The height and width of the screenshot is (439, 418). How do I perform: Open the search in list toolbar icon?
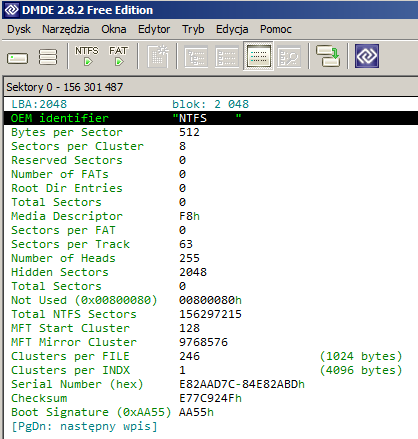[289, 56]
